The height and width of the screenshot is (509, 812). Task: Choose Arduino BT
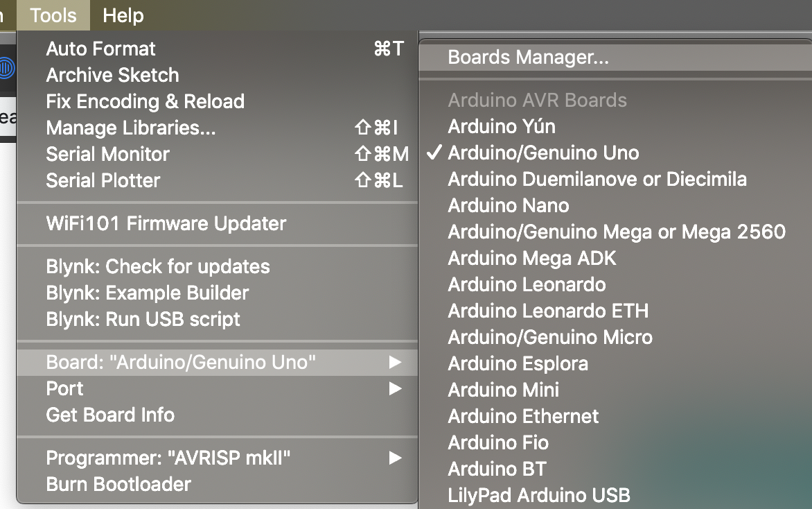coord(615,469)
